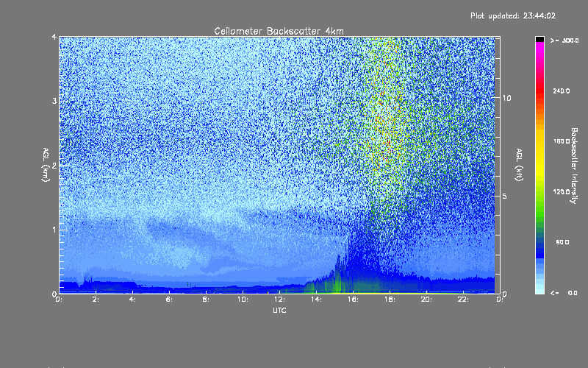Image resolution: width=588 pixels, height=368 pixels.
Task: Click the "Ceilometer Backscatter 4km" plot title
Action: [279, 31]
